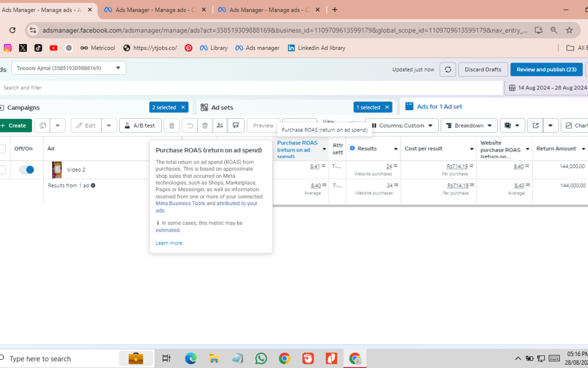Click Review and publish (23)
Viewport: 588px width, 368px height.
coord(547,69)
